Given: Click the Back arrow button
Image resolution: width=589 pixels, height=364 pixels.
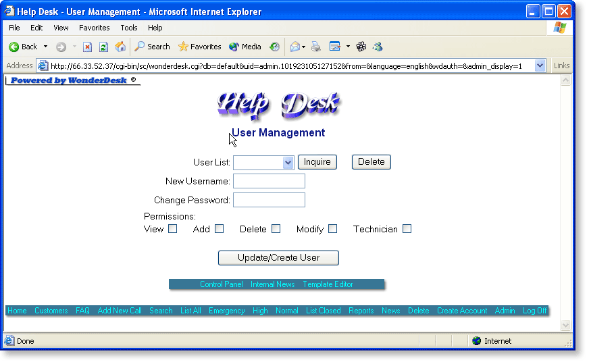Looking at the screenshot, I should click(23, 47).
